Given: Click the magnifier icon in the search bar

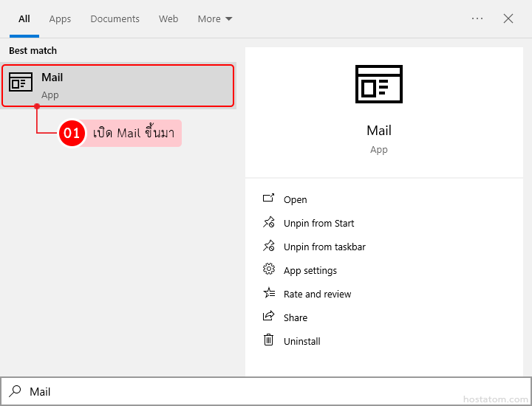Looking at the screenshot, I should coord(15,391).
